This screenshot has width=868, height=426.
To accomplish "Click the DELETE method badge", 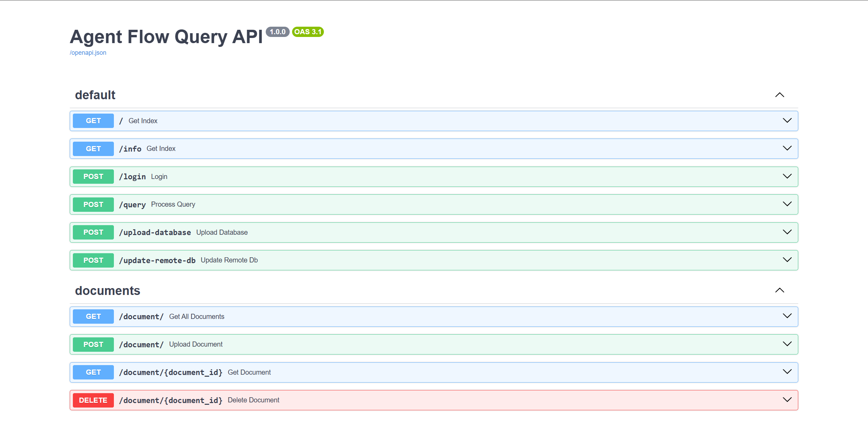I will click(x=93, y=400).
